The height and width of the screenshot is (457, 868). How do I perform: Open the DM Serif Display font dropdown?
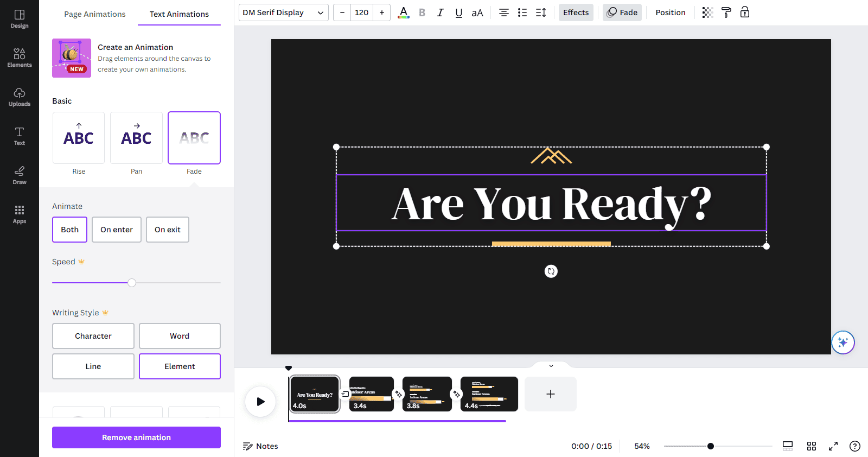(x=284, y=12)
